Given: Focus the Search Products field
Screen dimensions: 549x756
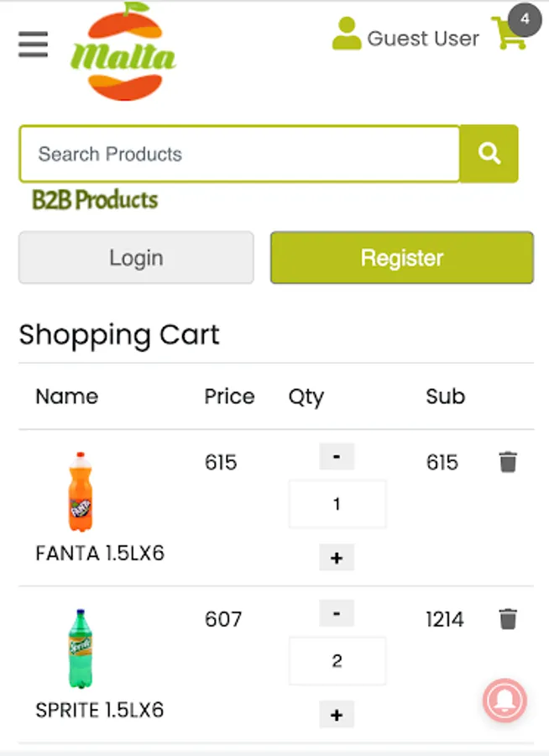Looking at the screenshot, I should 239,154.
